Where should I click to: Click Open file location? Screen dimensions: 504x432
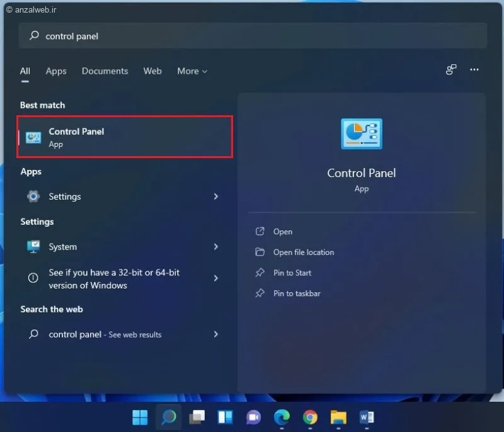304,252
